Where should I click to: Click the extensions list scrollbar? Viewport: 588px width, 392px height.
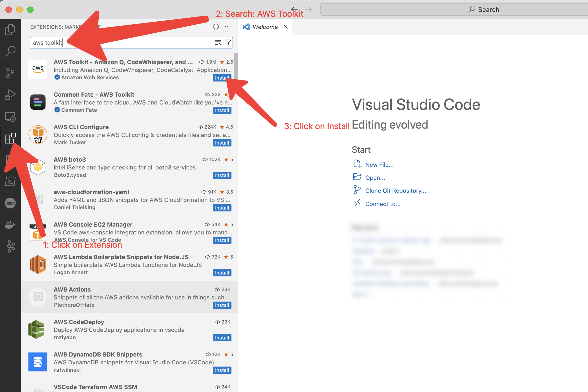[236, 66]
